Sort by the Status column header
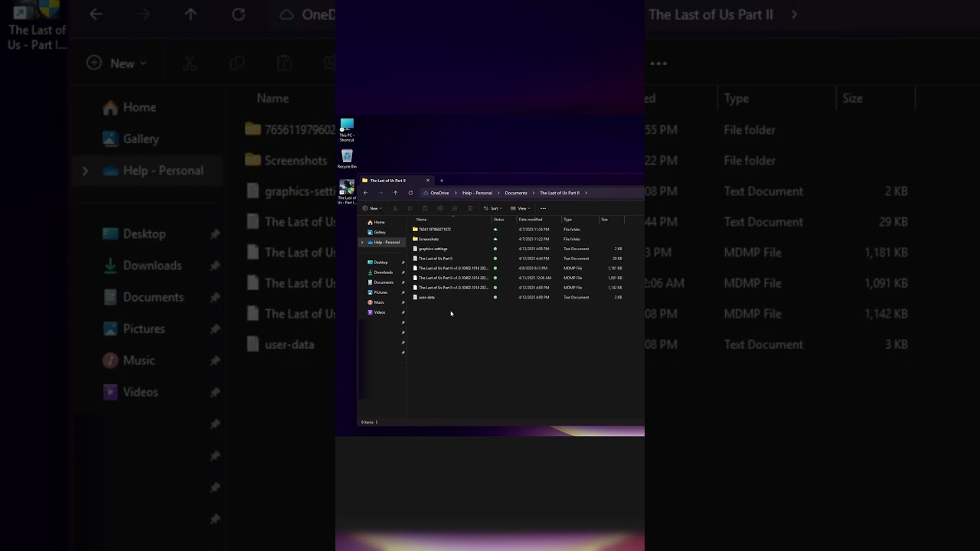 498,220
